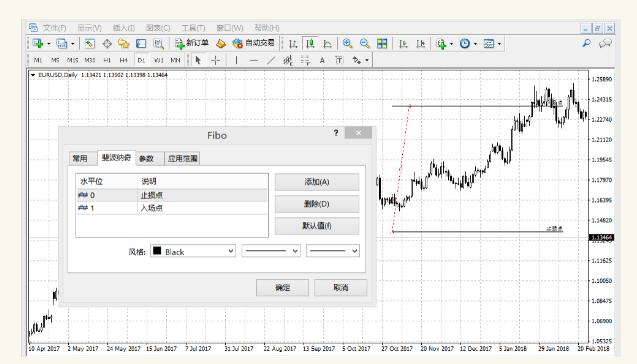This screenshot has height=364, width=637.
Task: Click the Indicators list icon
Action: tap(441, 43)
